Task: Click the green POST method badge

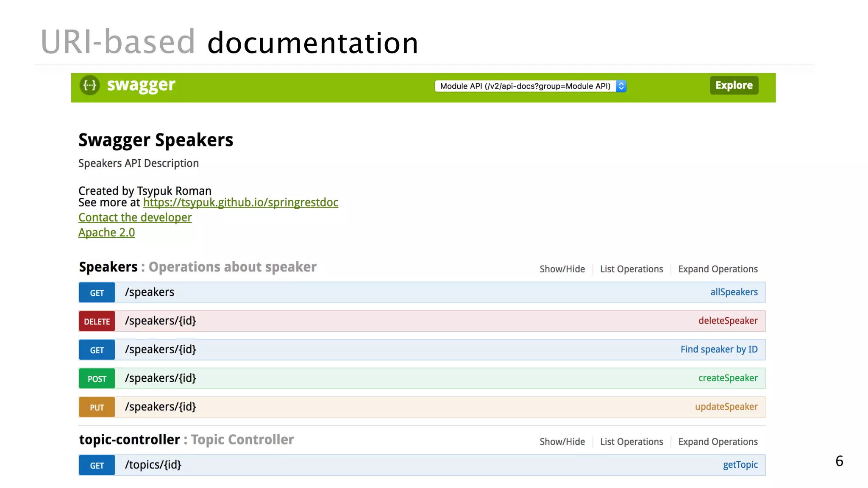Action: (x=97, y=379)
